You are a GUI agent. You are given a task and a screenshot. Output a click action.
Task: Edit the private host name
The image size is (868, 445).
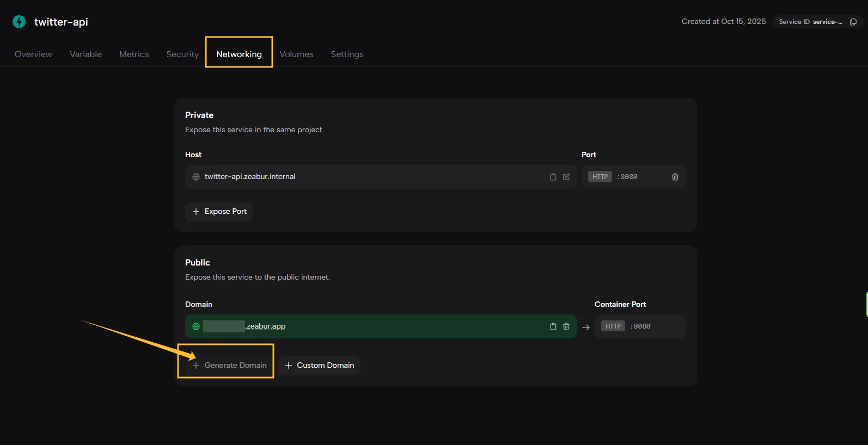pyautogui.click(x=566, y=177)
